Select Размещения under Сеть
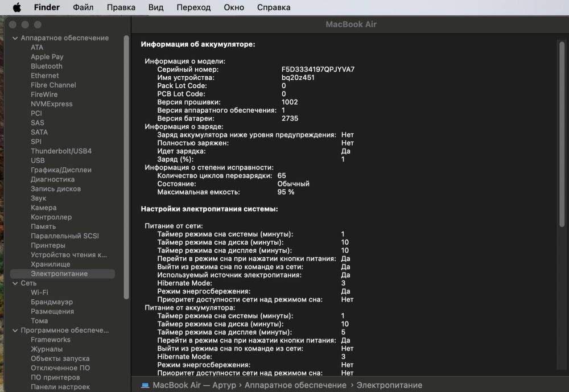 [x=52, y=311]
